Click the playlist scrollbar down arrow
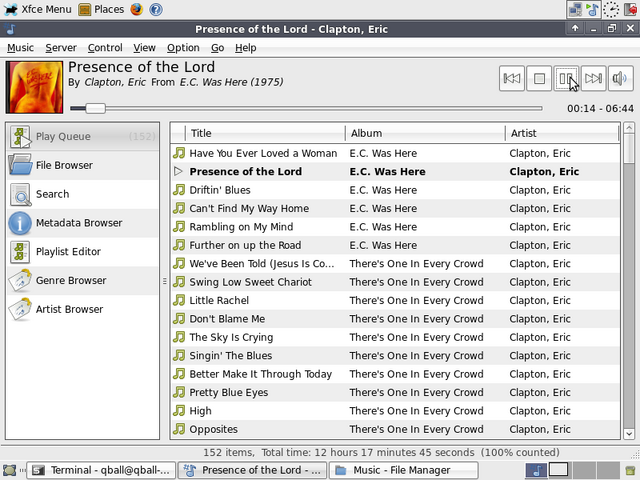This screenshot has width=640, height=480. [x=629, y=434]
